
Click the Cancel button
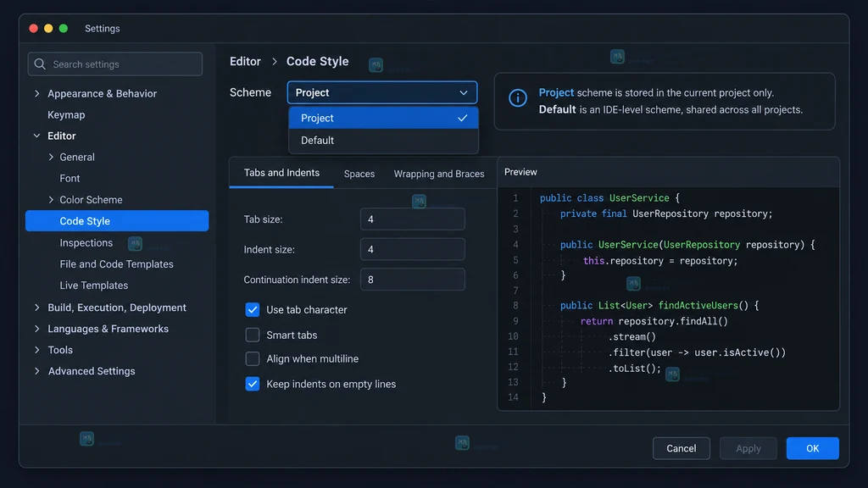pyautogui.click(x=681, y=448)
